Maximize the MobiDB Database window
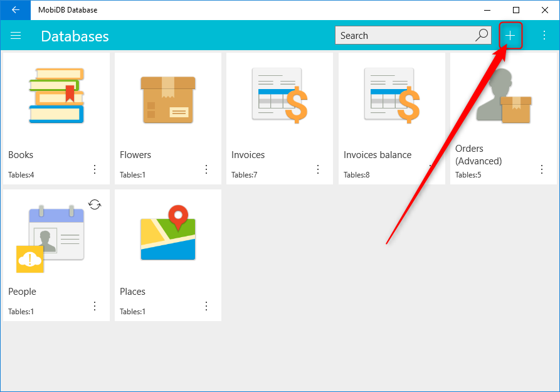 coord(515,10)
